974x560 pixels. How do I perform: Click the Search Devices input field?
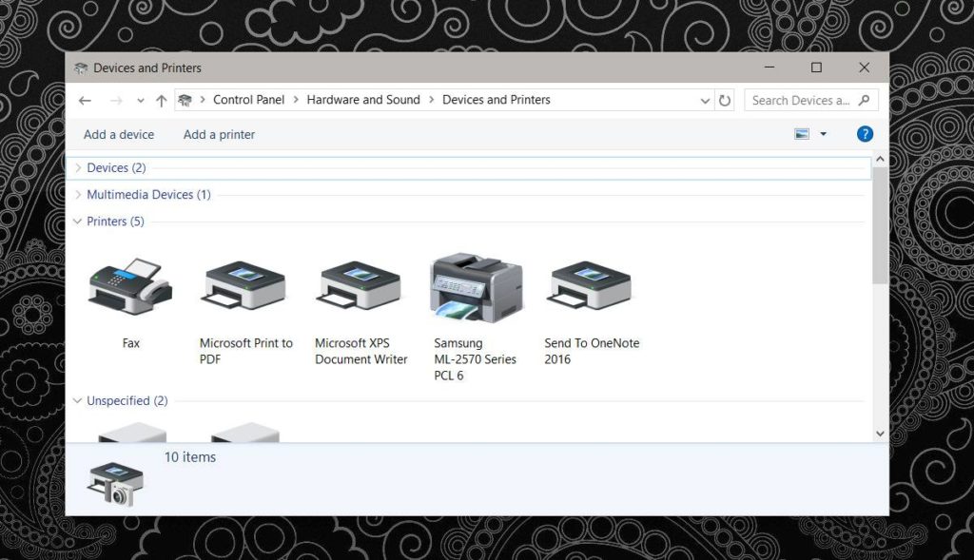coord(804,100)
